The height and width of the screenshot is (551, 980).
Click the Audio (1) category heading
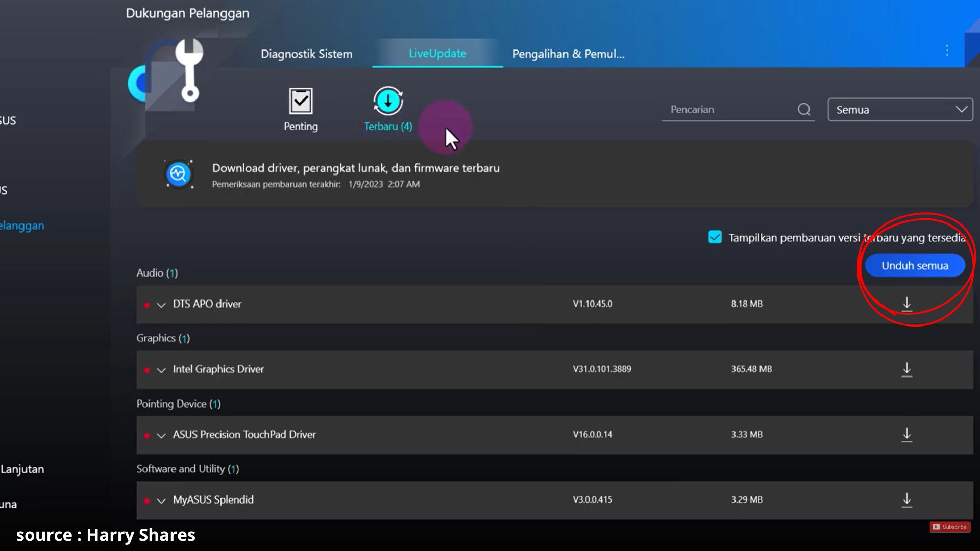[157, 273]
